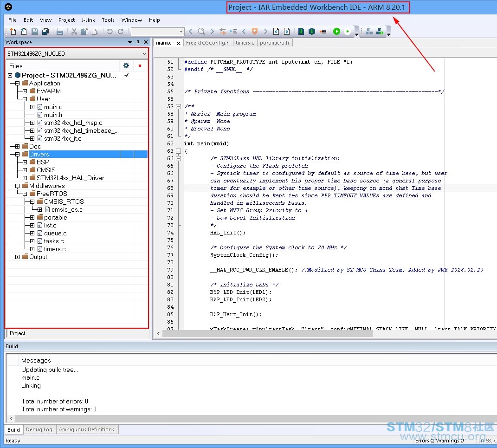
Task: Click the Compile icon in the toolbar
Action: tap(301, 32)
